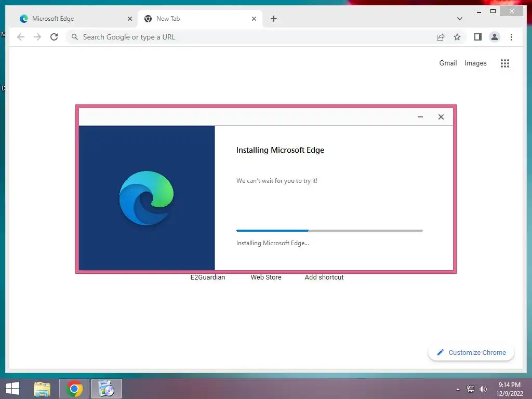Click the Edge install progress bar
This screenshot has width=532, height=399.
(x=329, y=231)
